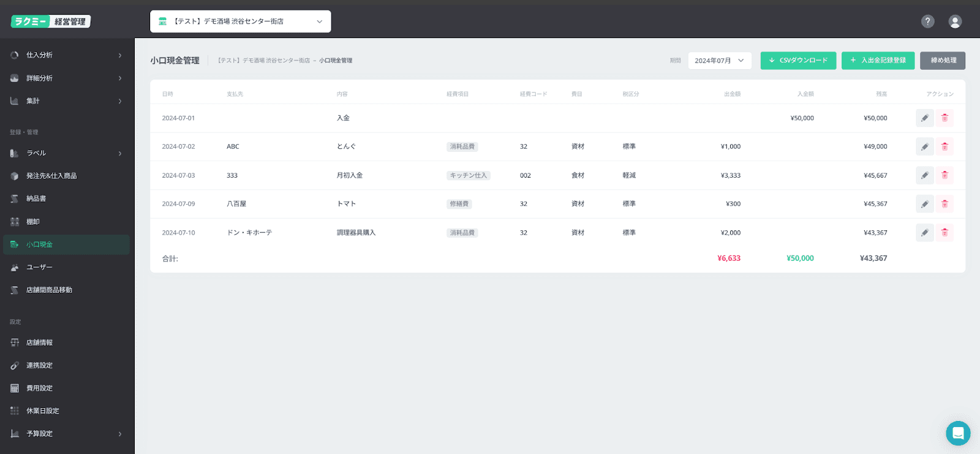
Task: Click the 詳細分析 sidebar icon
Action: pos(15,78)
